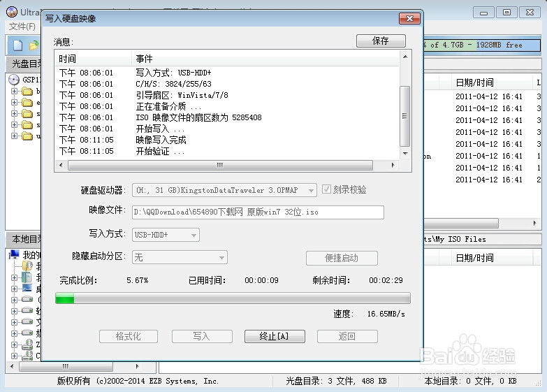The height and width of the screenshot is (392, 547).
Task: Click the 终止[A] abort button
Action: click(x=275, y=336)
